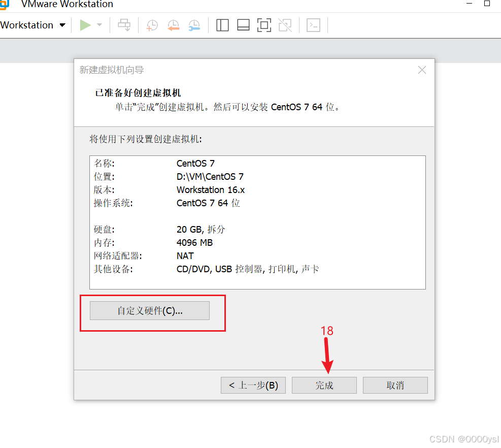Screen dimensions: 501x448
Task: Cancel the wizard with the 取消 button
Action: (395, 385)
